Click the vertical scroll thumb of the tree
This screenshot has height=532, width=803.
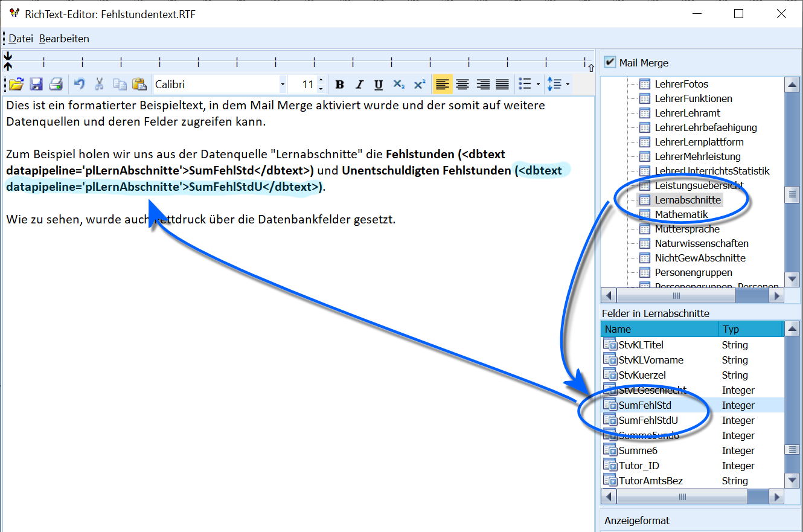[792, 194]
